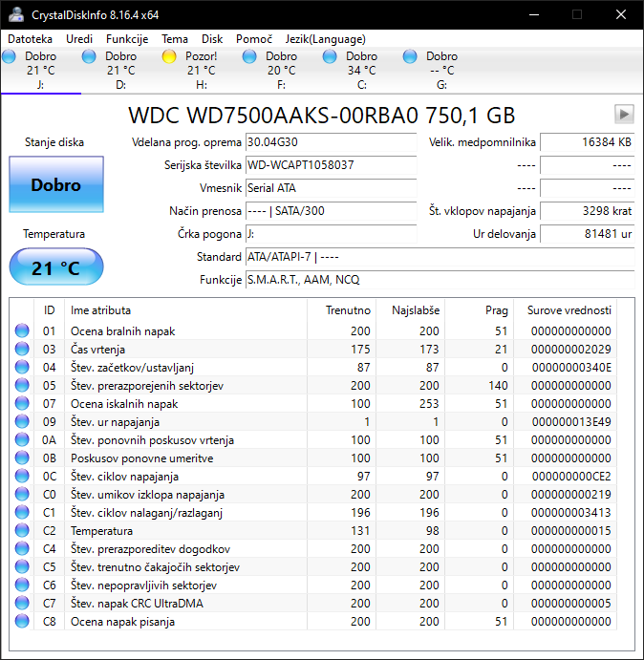Open the Tema menu
The image size is (644, 660).
pos(175,39)
